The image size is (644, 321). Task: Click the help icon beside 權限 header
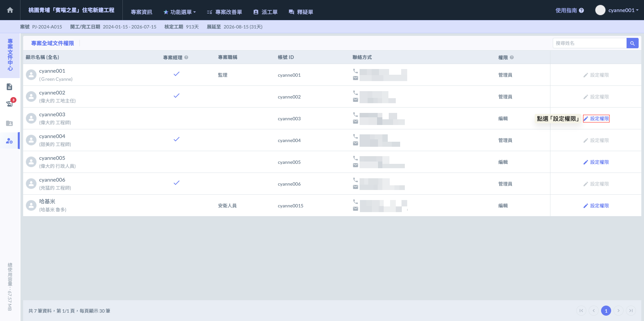point(512,57)
